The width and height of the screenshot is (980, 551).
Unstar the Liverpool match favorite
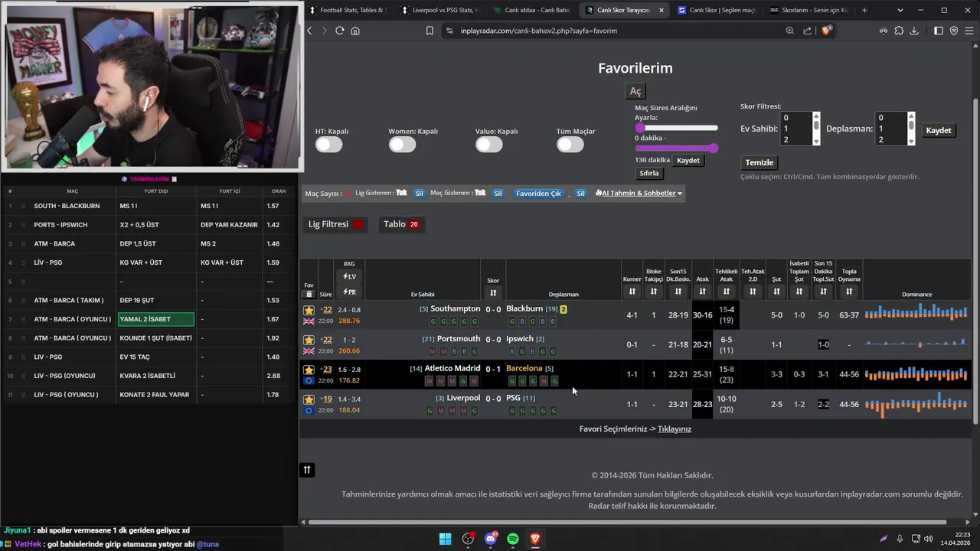(x=309, y=399)
